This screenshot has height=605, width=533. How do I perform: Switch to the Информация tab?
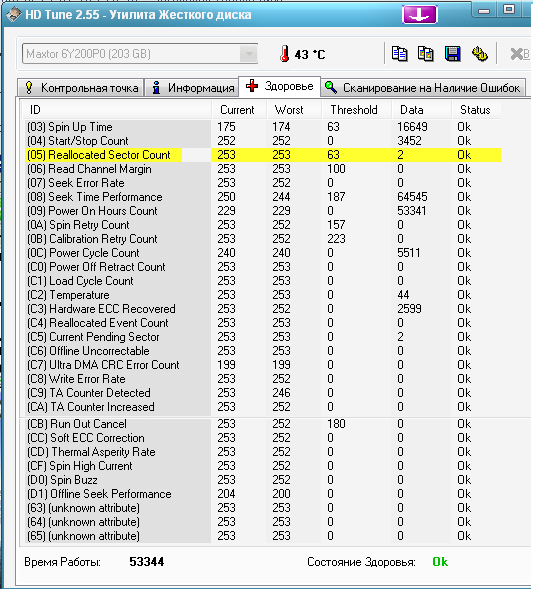(193, 88)
